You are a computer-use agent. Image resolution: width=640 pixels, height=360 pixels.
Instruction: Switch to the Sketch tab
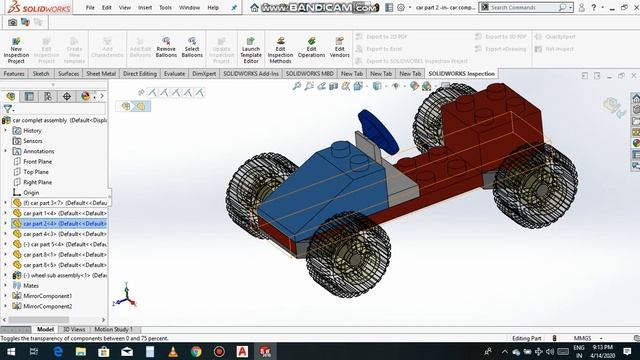(41, 73)
